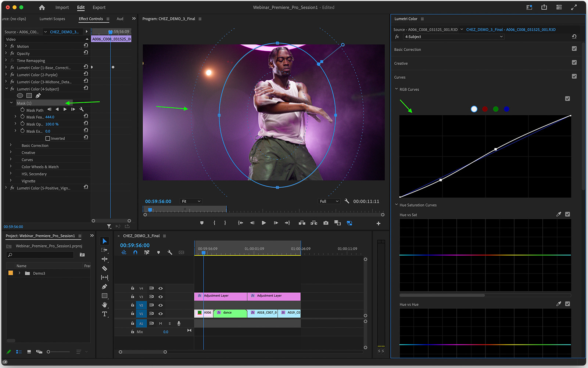Open the Fit zoom dropdown below Program monitor
This screenshot has width=588, height=368.
point(191,201)
